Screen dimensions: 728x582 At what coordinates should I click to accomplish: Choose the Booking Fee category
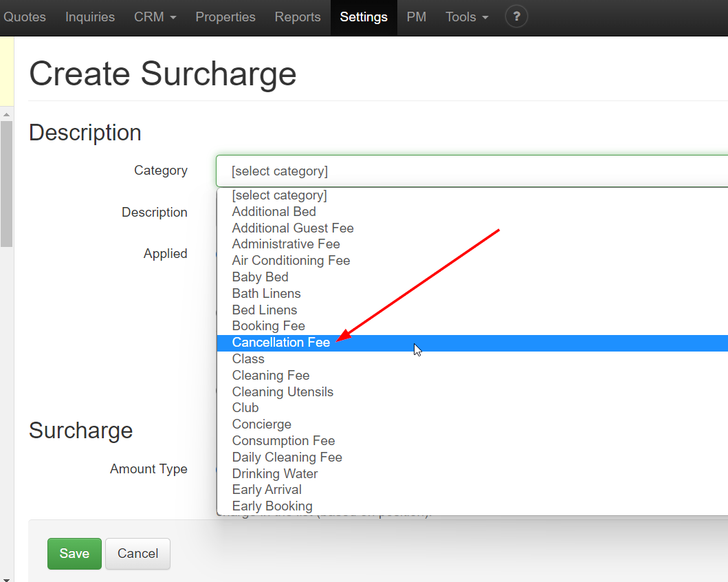tap(268, 325)
